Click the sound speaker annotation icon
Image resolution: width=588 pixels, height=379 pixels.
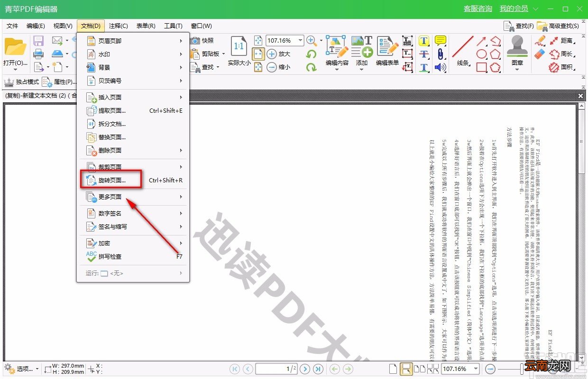pyautogui.click(x=441, y=67)
